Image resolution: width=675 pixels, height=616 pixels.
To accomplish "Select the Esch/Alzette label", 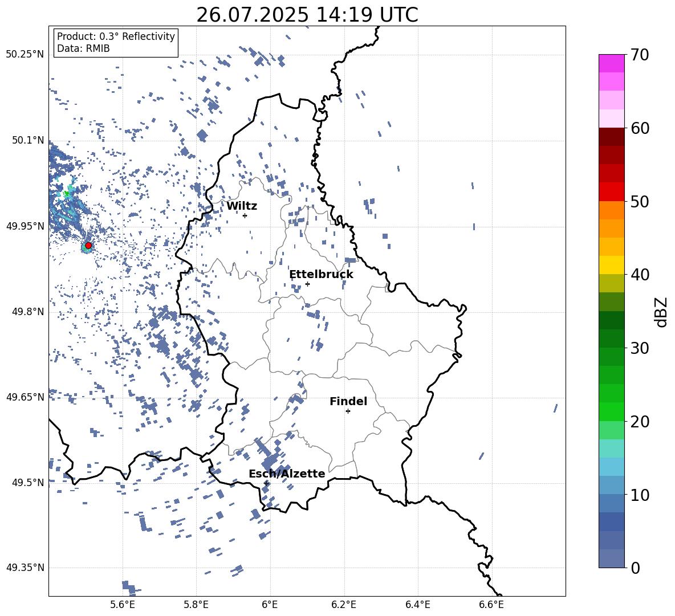I will (x=287, y=474).
